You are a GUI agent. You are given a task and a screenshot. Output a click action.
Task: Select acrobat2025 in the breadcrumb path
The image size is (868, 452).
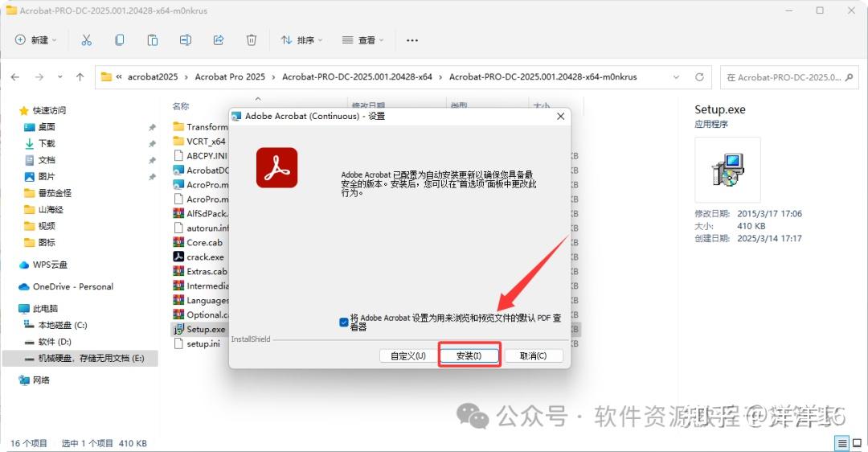point(153,77)
